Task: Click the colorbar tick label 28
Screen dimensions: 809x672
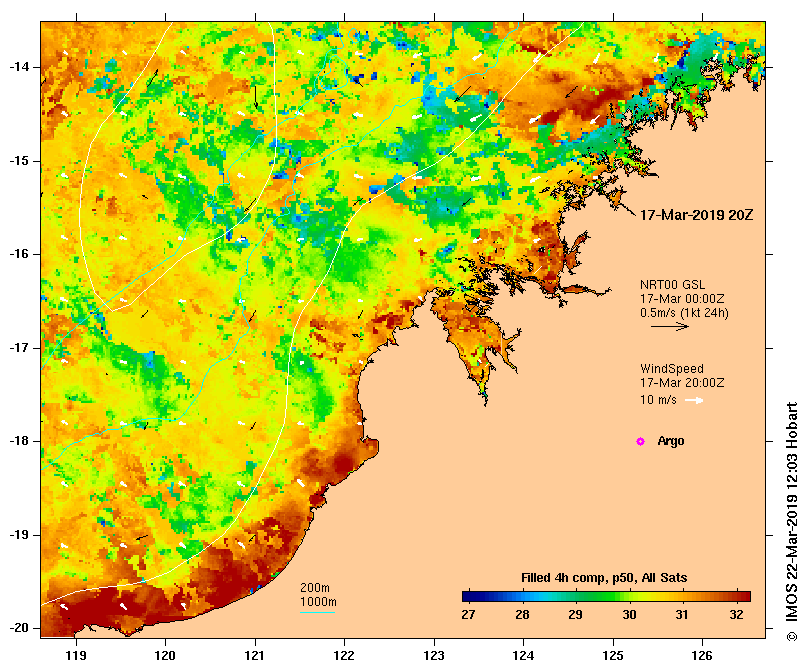Action: point(522,615)
